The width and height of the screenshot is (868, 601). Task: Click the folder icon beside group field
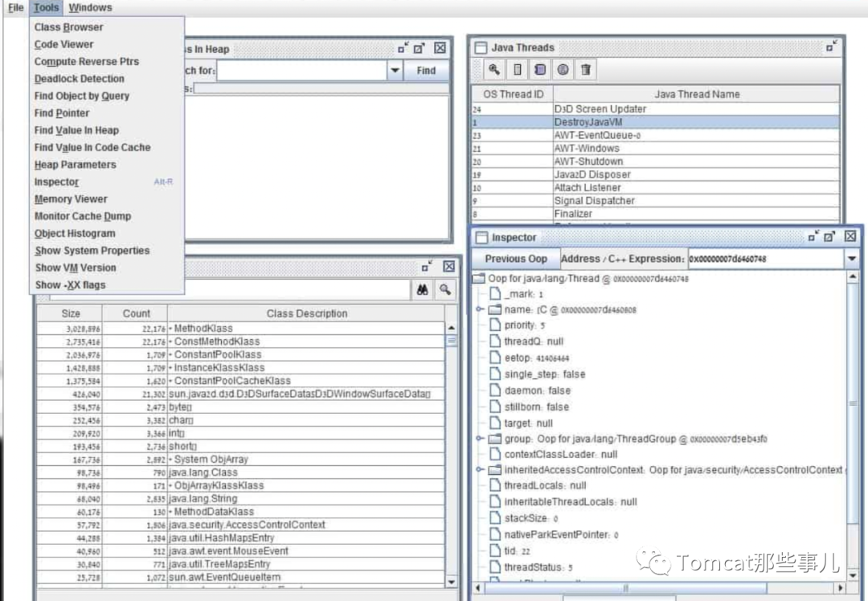point(494,439)
